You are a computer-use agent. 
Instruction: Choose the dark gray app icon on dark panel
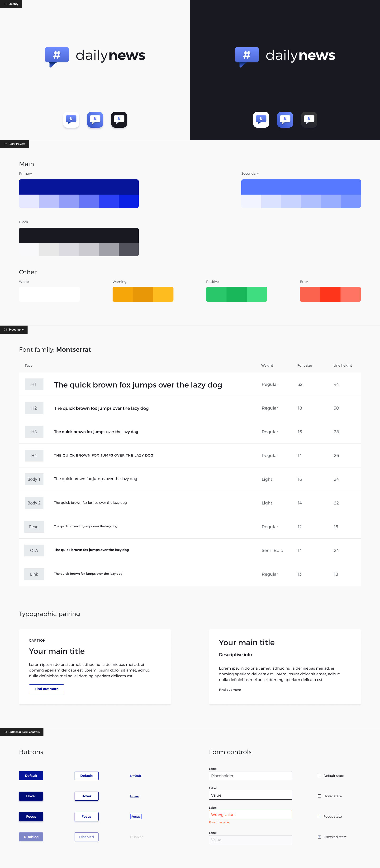(x=309, y=120)
